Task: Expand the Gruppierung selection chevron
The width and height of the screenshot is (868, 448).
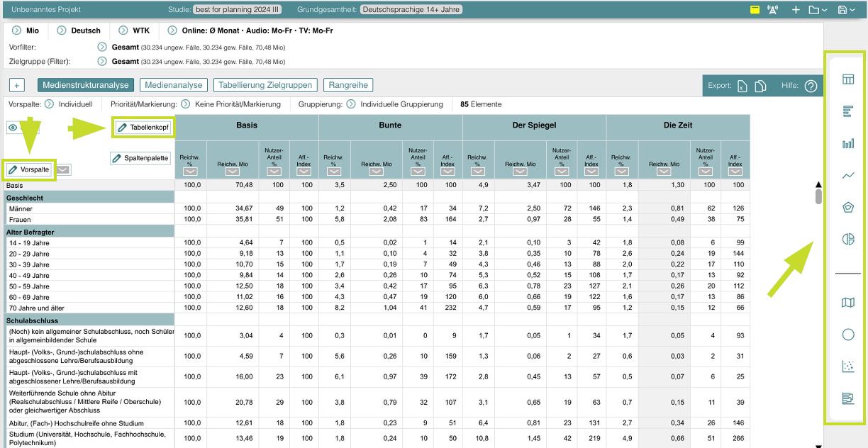Action: coord(351,104)
